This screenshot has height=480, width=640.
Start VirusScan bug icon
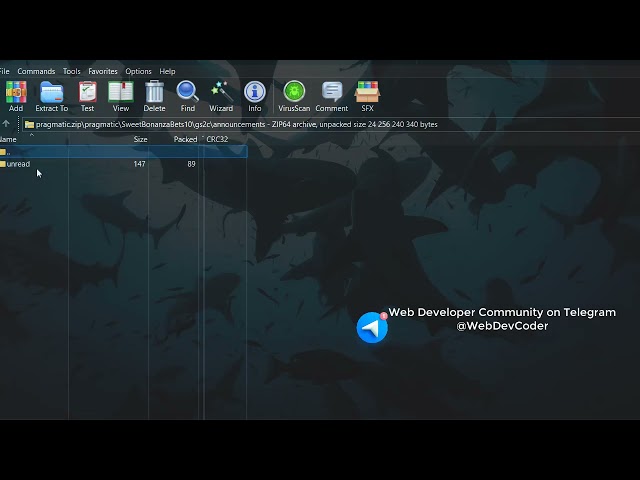(294, 96)
